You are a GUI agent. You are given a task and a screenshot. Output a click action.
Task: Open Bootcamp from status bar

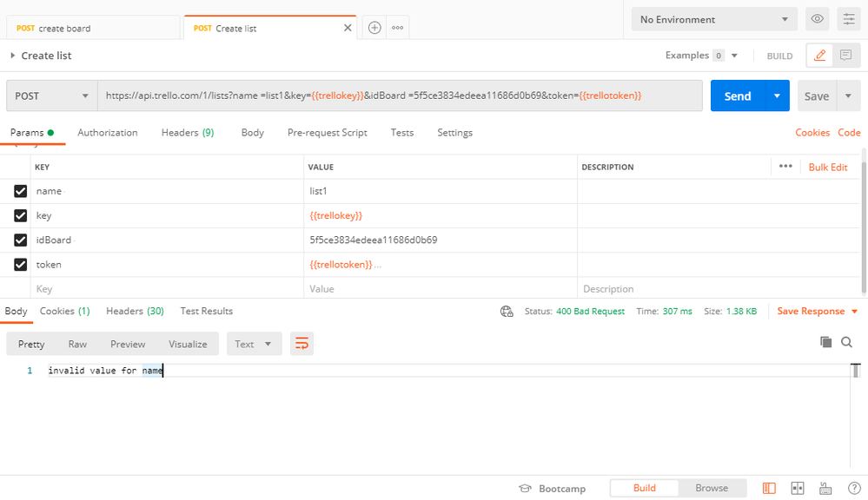(552, 489)
